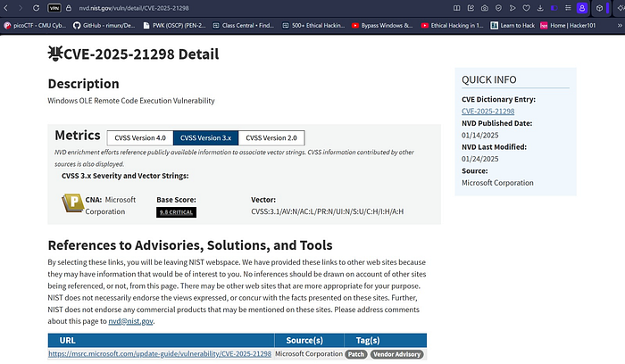This screenshot has height=364, width=625.
Task: Click the cube extensions icon
Action: (x=599, y=8)
